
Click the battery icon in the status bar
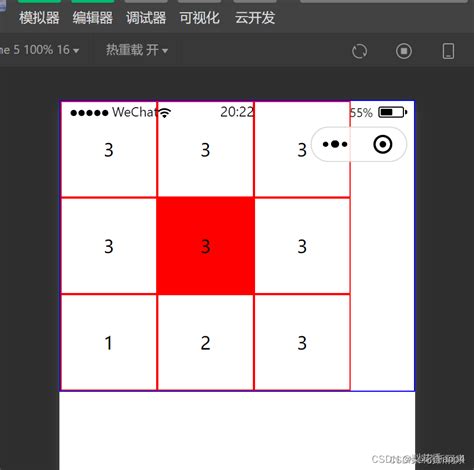pos(393,112)
